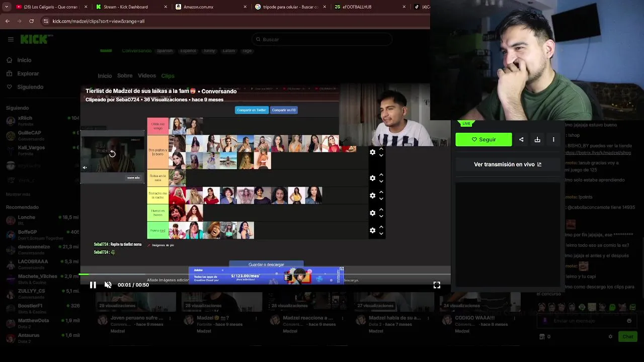Go back with the browser back arrow
Viewport: 644px width, 362px height.
coord(8,21)
